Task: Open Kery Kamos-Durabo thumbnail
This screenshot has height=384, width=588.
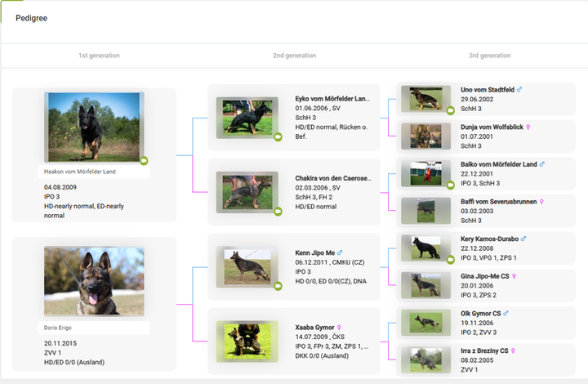Action: [425, 248]
